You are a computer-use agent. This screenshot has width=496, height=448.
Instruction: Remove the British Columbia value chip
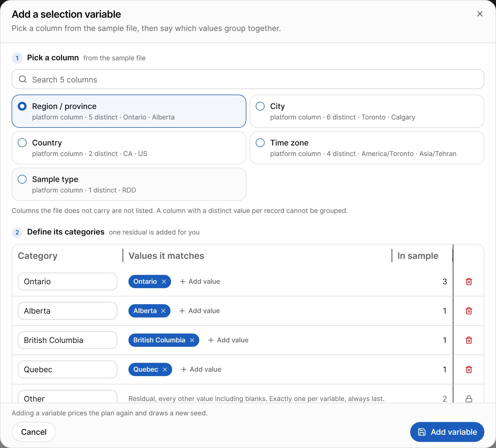pyautogui.click(x=192, y=340)
